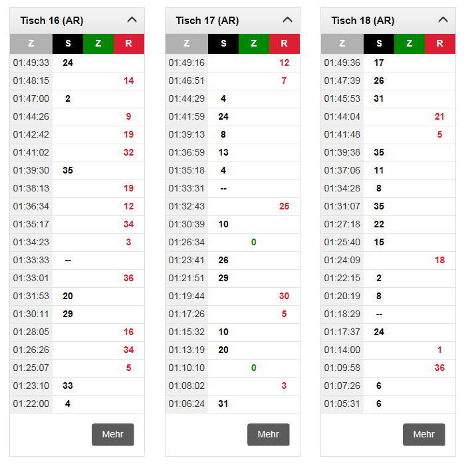Collapse the Tisch 18 (AR) panel
476x464 pixels.
click(x=443, y=20)
